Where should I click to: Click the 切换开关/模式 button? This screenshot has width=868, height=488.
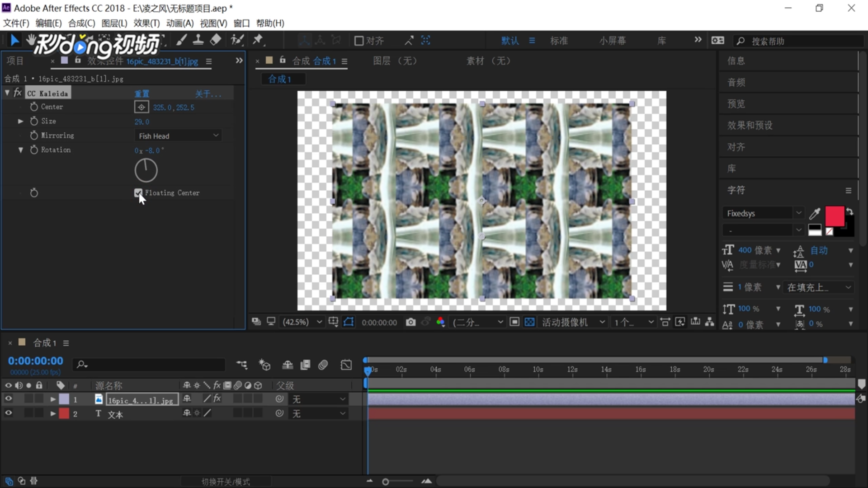click(226, 482)
